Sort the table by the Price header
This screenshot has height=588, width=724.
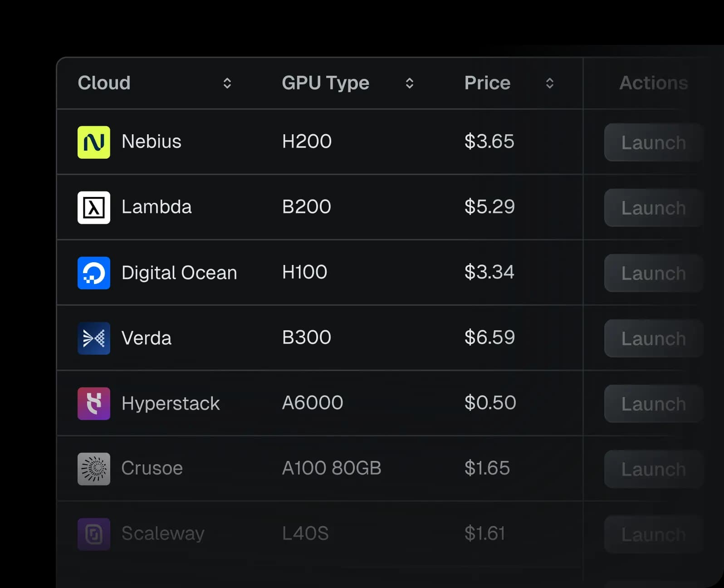487,83
